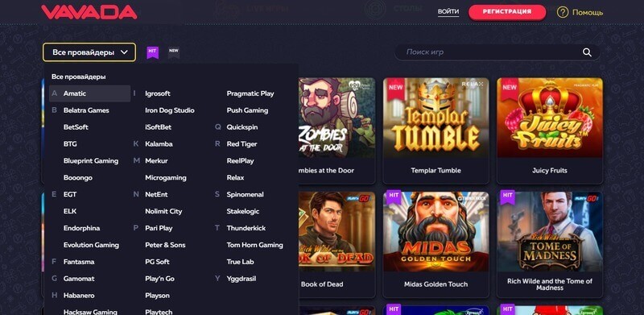
Task: Pick Yggdrasil provider option
Action: click(241, 279)
